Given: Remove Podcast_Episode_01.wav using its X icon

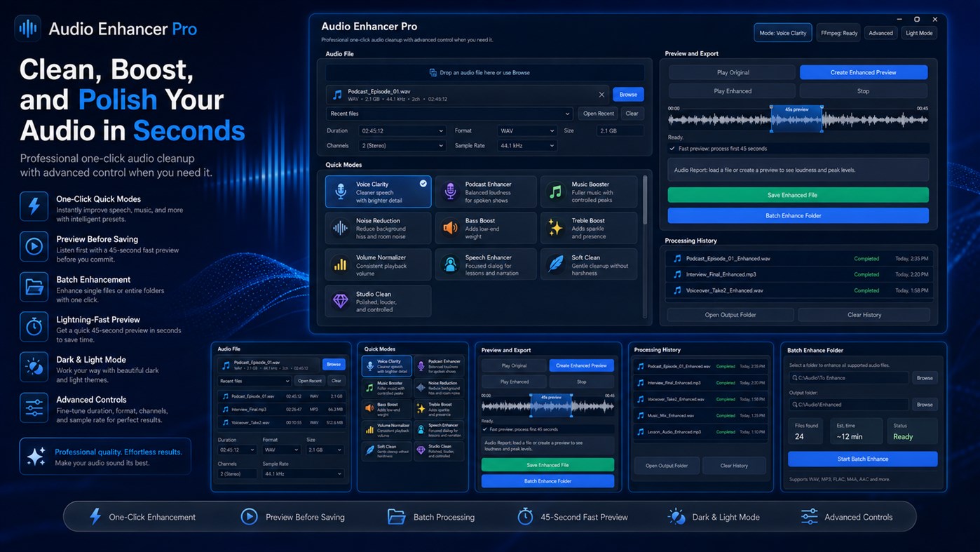Looking at the screenshot, I should click(601, 95).
